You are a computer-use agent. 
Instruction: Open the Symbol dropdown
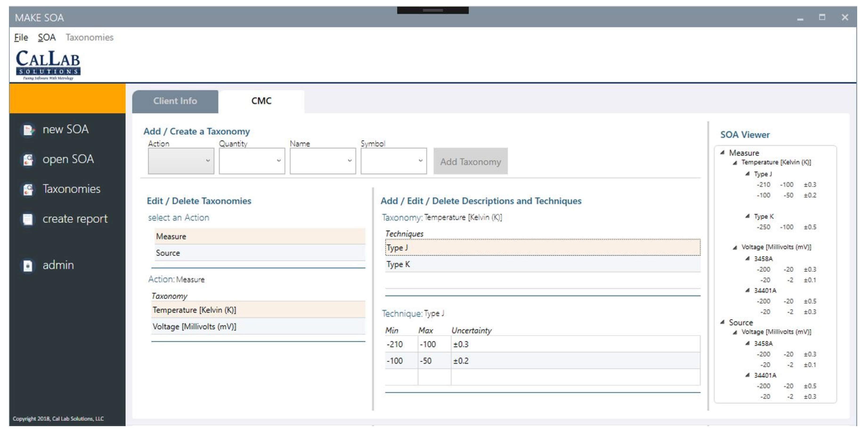[x=394, y=161]
